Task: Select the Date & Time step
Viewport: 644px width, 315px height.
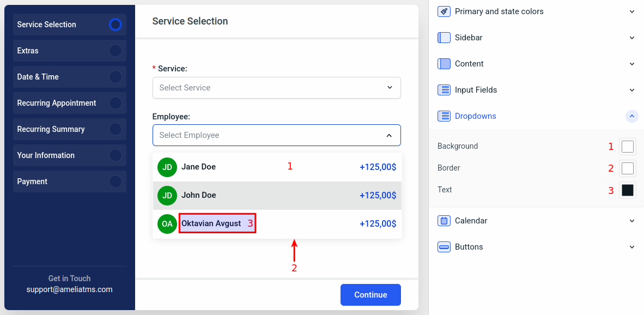Action: click(70, 76)
